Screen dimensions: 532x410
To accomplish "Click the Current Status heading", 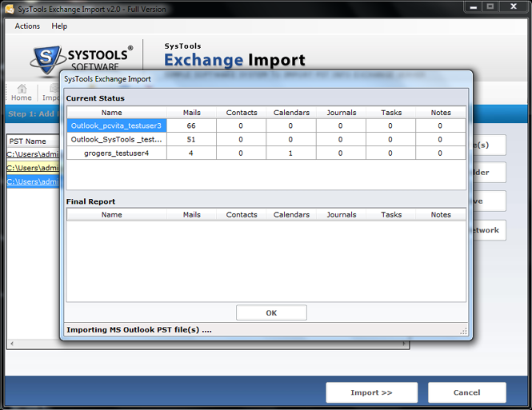I will 95,98.
